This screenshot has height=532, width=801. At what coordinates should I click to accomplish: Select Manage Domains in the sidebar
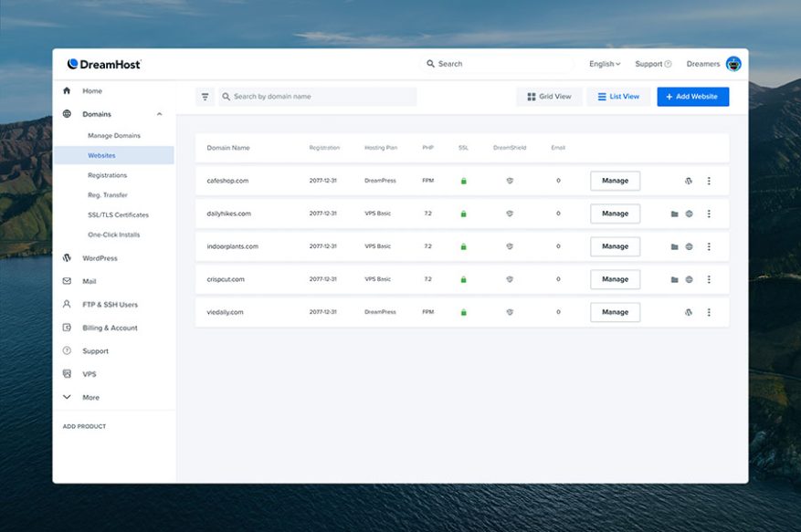113,135
